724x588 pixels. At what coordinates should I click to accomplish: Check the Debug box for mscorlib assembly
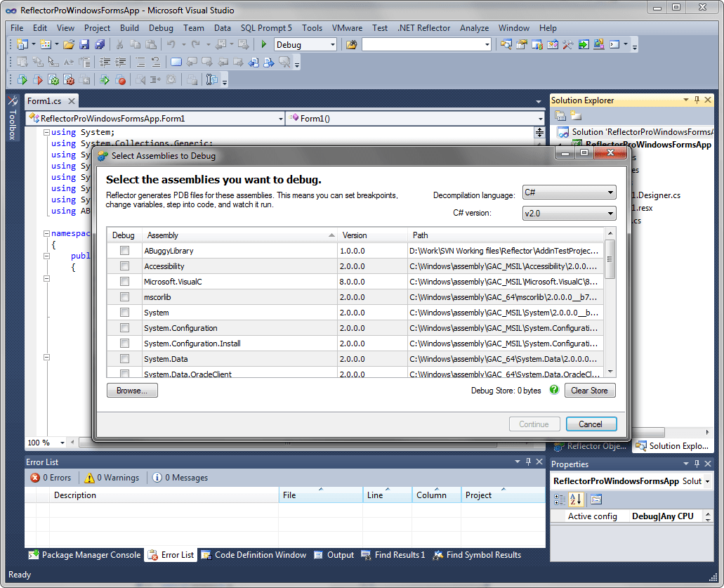124,296
